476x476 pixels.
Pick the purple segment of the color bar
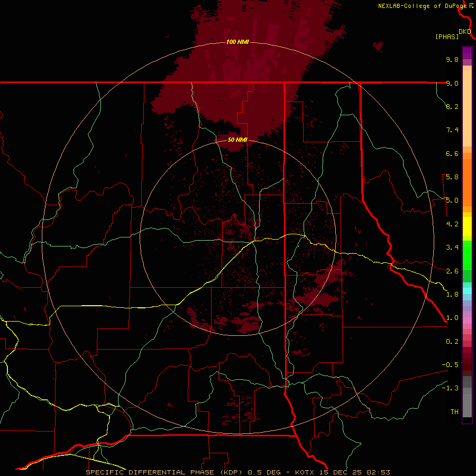pyautogui.click(x=467, y=53)
